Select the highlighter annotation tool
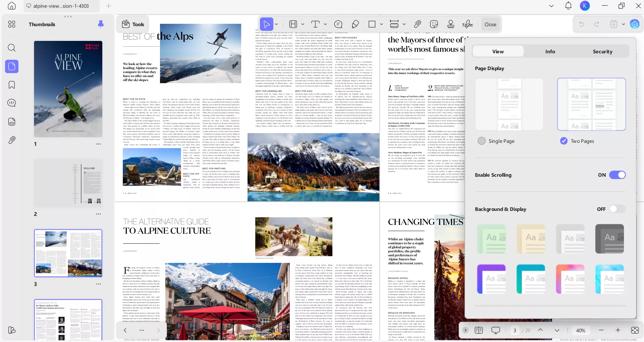644x342 pixels. point(355,24)
